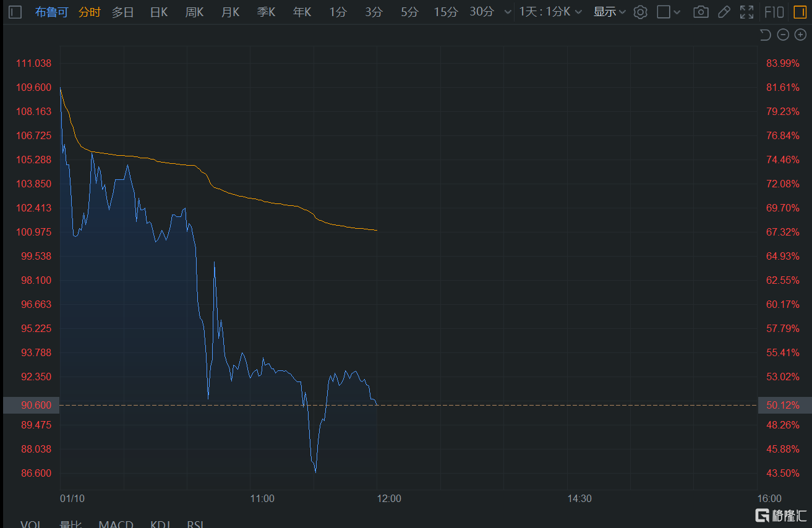This screenshot has height=528, width=812.
Task: Switch to 月K monthly chart tab
Action: click(230, 12)
